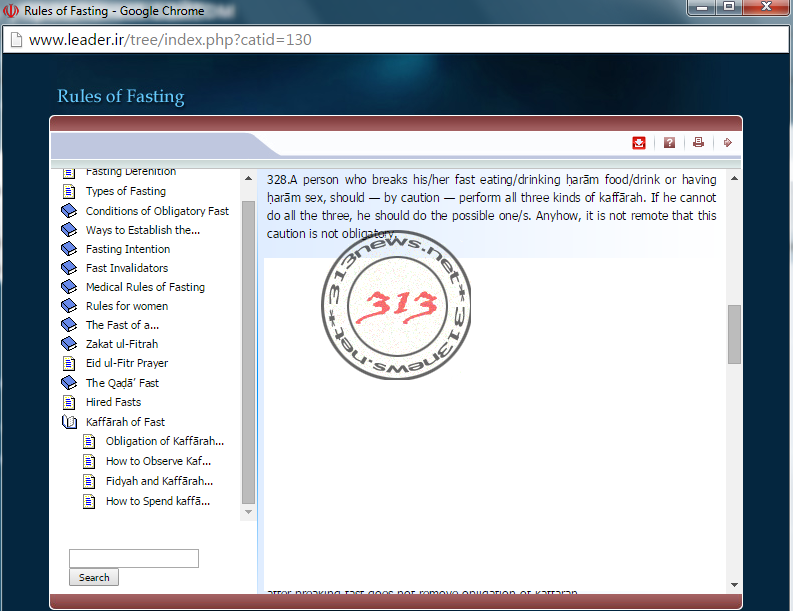Click the page icon in address bar
The width and height of the screenshot is (793, 611).
pos(16,39)
